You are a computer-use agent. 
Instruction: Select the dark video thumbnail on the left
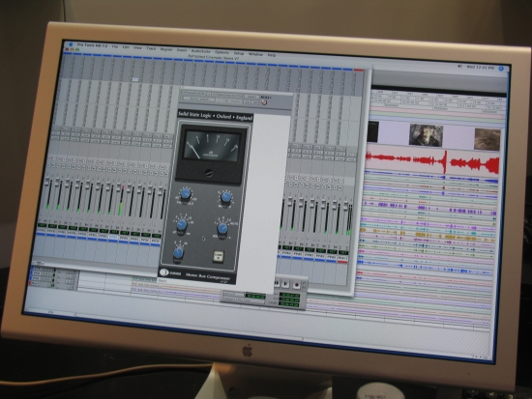coord(372,131)
